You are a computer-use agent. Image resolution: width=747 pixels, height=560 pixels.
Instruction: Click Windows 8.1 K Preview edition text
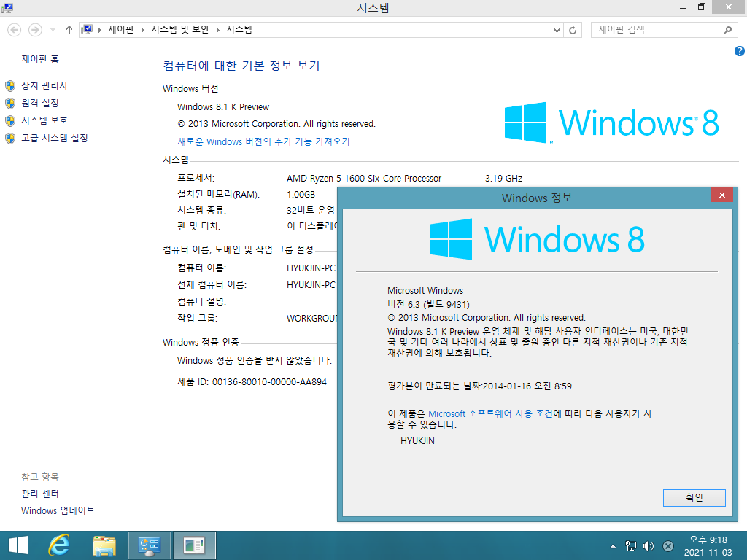223,106
